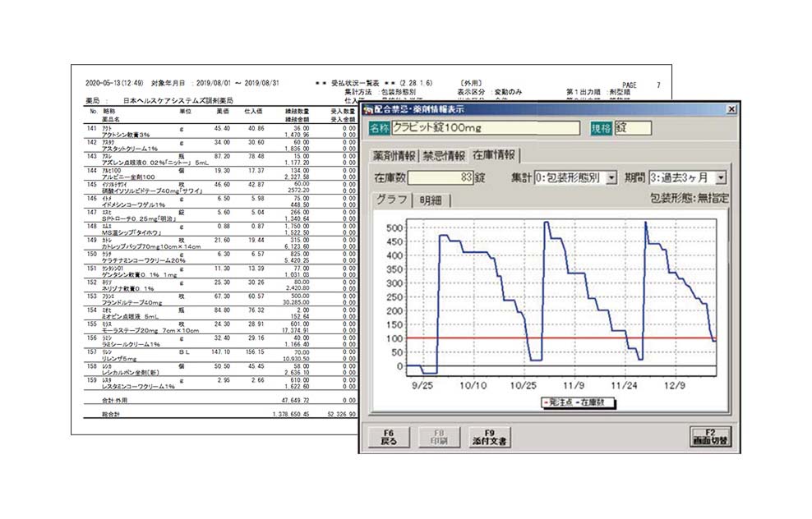Show the グラフ sub-tab

[x=391, y=200]
